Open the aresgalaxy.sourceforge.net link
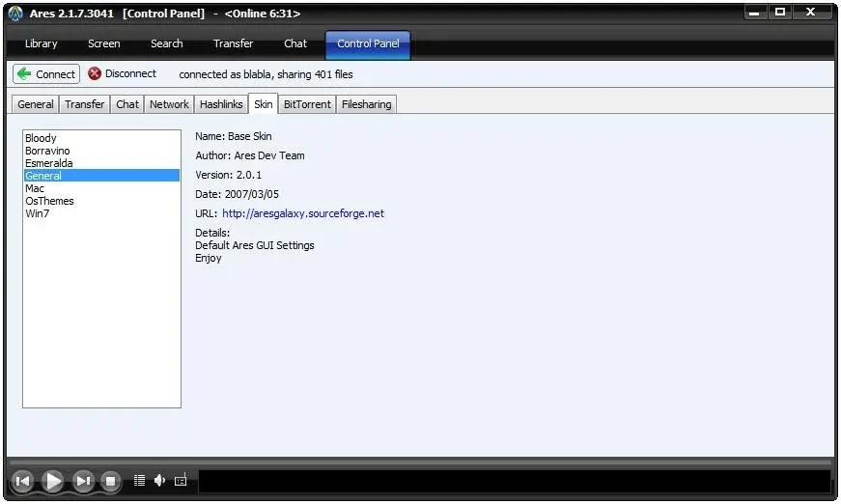Image resolution: width=841 pixels, height=504 pixels. click(x=303, y=213)
